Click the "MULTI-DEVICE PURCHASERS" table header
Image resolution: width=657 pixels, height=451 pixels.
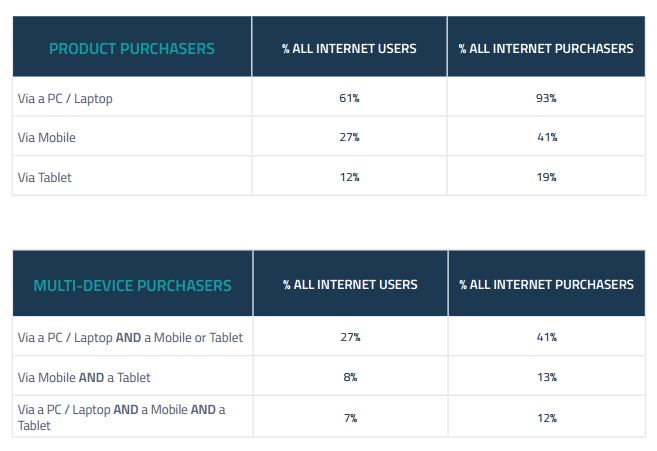132,285
